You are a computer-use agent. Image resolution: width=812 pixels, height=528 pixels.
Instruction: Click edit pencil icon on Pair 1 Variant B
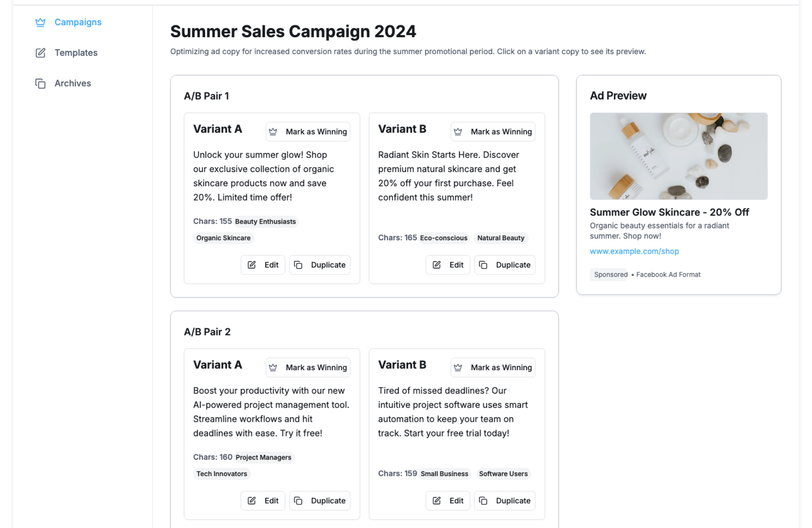[436, 265]
